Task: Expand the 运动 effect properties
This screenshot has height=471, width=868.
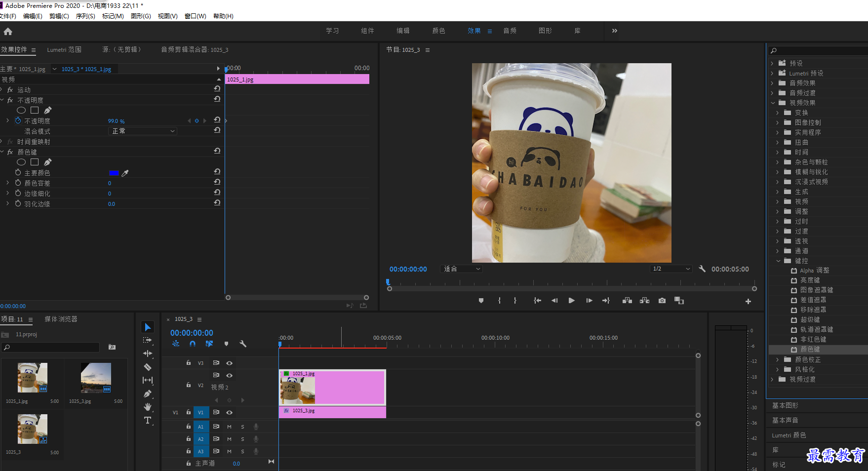Action: point(2,89)
